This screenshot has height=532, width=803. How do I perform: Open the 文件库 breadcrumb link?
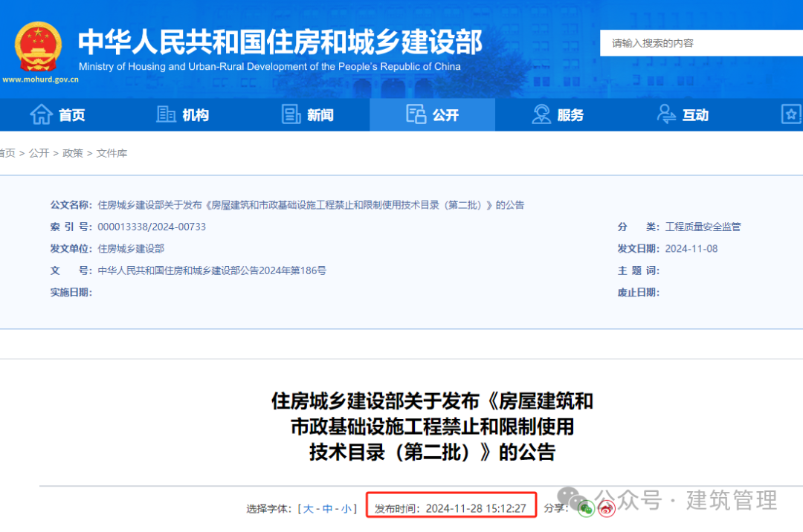coord(113,153)
